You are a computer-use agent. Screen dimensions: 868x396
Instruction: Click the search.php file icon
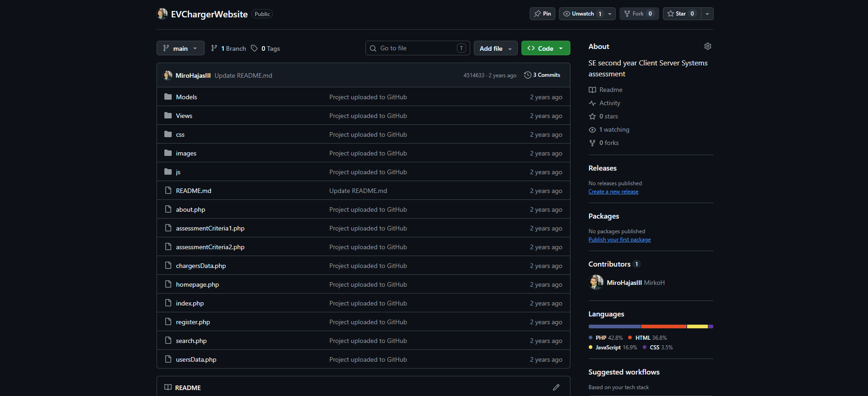[x=168, y=341]
